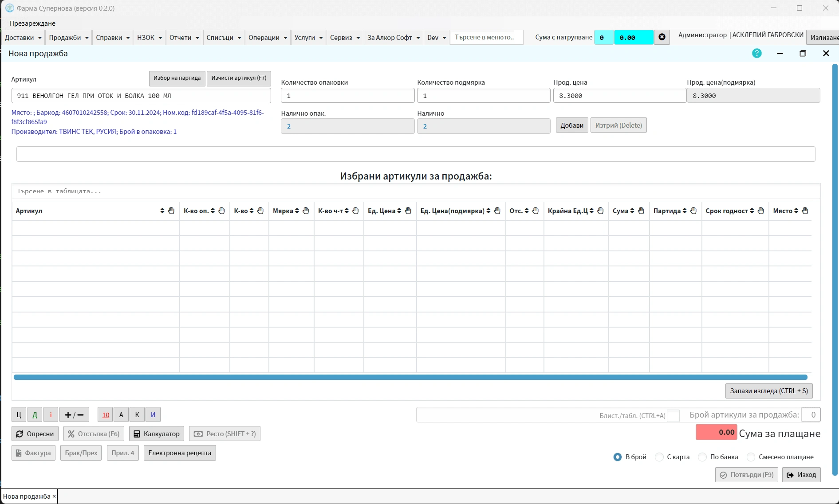Click the hand icon in К-во оп. column
Image resolution: width=839 pixels, height=504 pixels.
coord(221,211)
